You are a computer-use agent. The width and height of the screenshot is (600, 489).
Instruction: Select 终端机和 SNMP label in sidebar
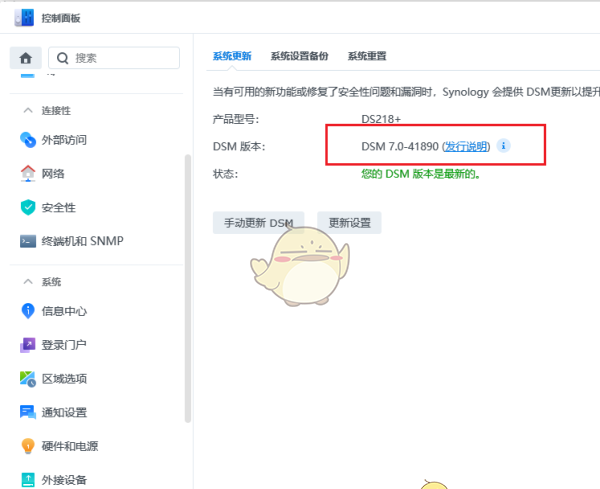coord(83,241)
